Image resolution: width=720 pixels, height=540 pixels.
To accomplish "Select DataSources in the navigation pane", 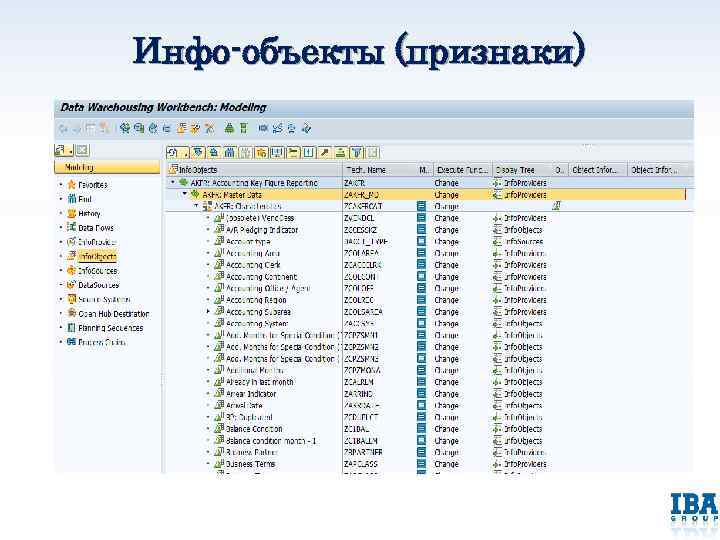I will [98, 285].
